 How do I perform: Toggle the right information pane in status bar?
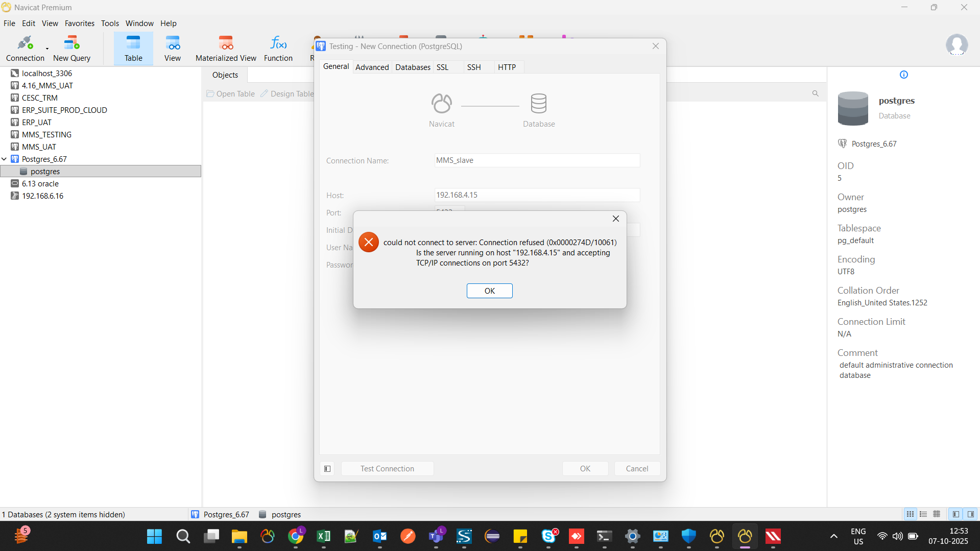[970, 514]
